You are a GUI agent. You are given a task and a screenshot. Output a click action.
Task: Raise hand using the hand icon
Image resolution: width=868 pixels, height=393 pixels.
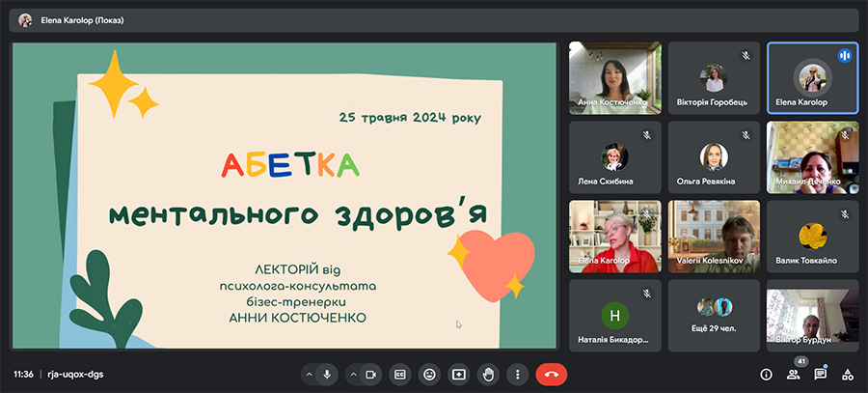tap(488, 375)
